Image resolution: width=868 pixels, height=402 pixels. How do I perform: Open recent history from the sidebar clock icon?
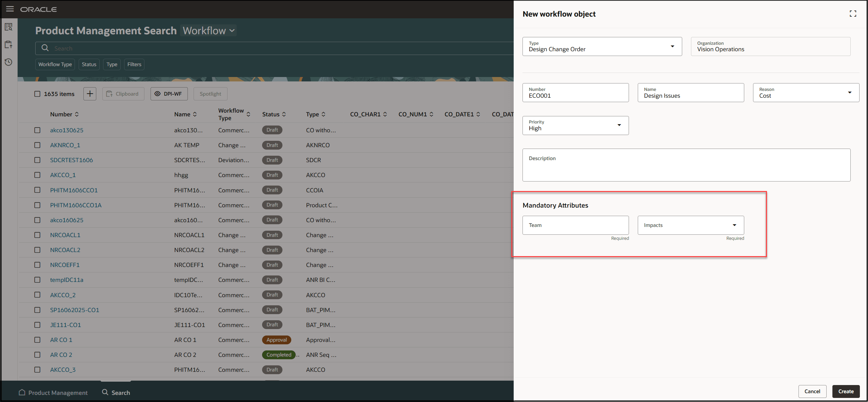coord(8,62)
